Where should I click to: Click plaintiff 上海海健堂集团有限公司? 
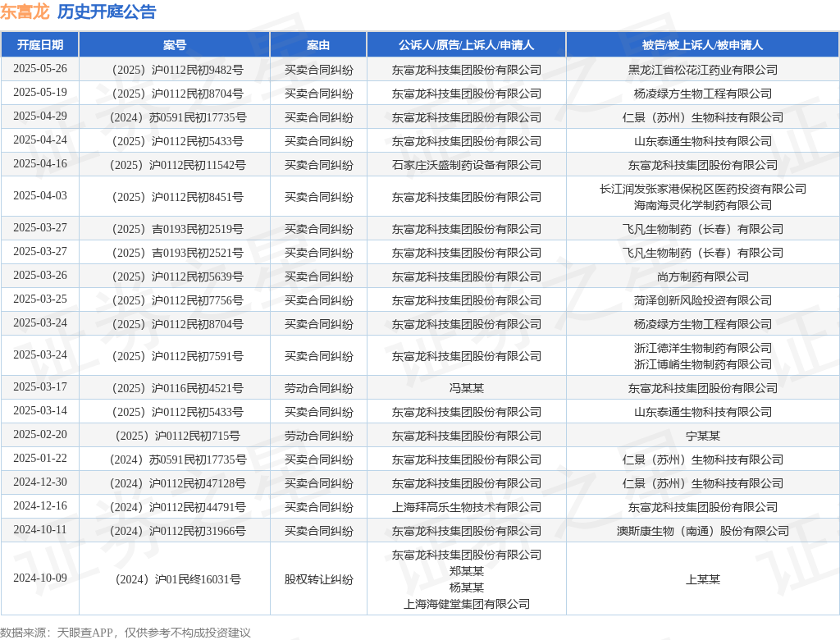point(466,604)
